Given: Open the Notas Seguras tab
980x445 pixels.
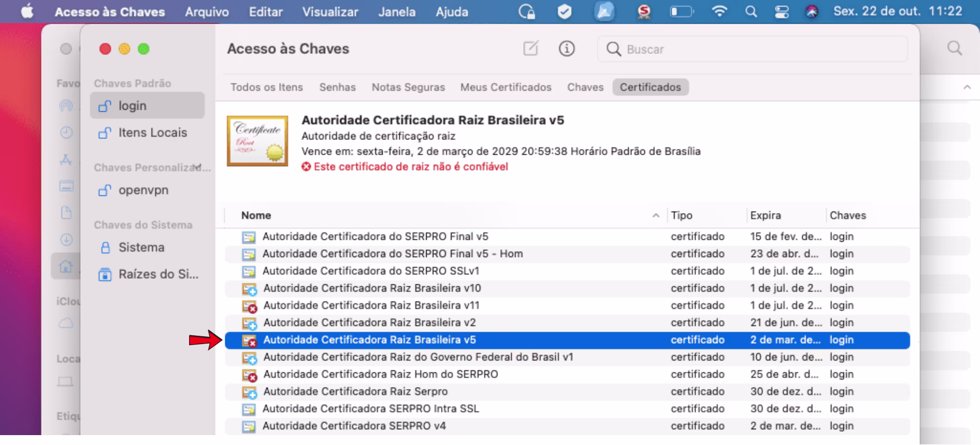Looking at the screenshot, I should click(408, 87).
